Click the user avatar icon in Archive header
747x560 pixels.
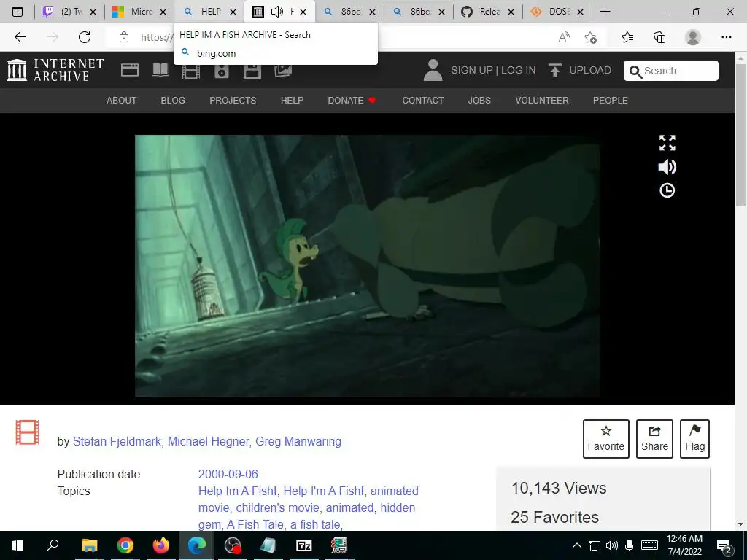coord(433,70)
